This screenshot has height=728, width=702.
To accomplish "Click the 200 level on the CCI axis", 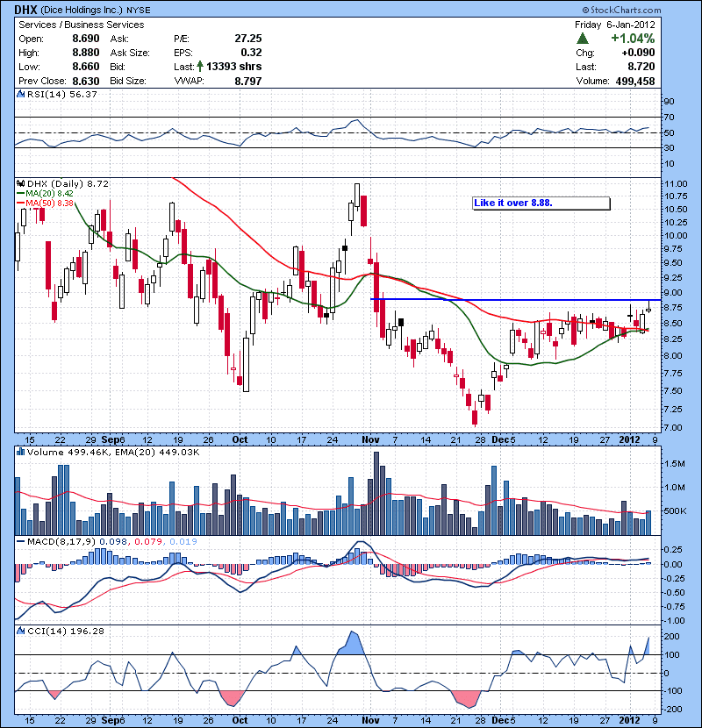I will (672, 637).
